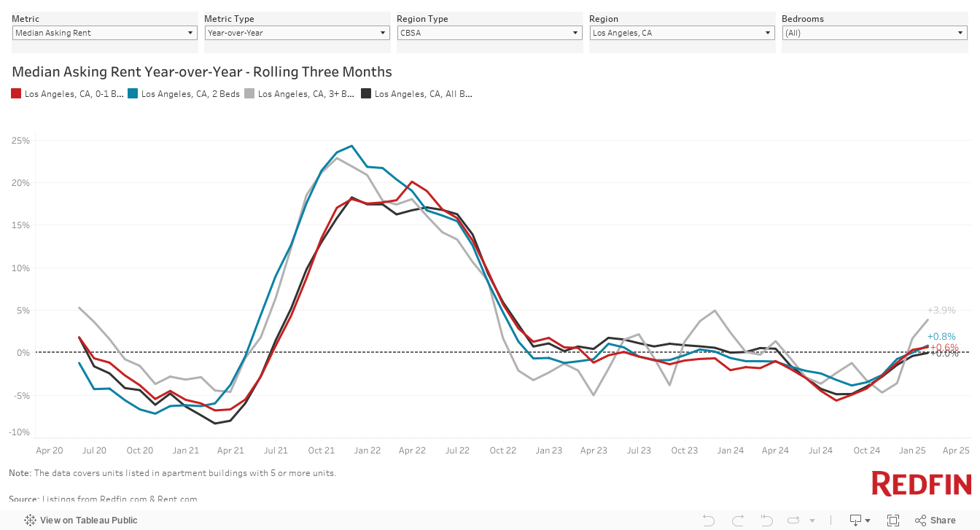Click the Metric filter label
This screenshot has height=530, width=980.
(26, 19)
